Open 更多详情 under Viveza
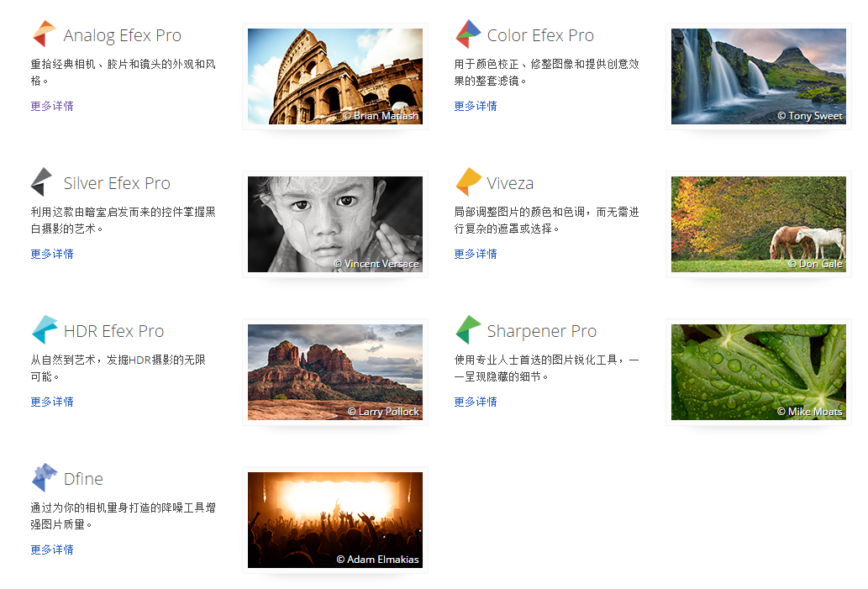Image resolution: width=868 pixels, height=589 pixels. click(x=474, y=253)
